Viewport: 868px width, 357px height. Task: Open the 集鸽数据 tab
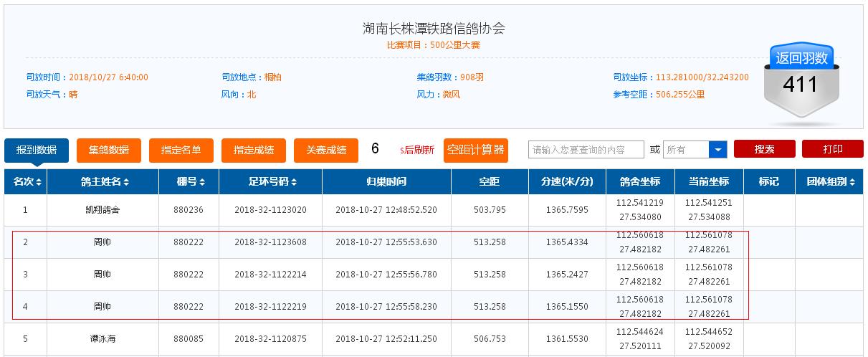point(109,150)
